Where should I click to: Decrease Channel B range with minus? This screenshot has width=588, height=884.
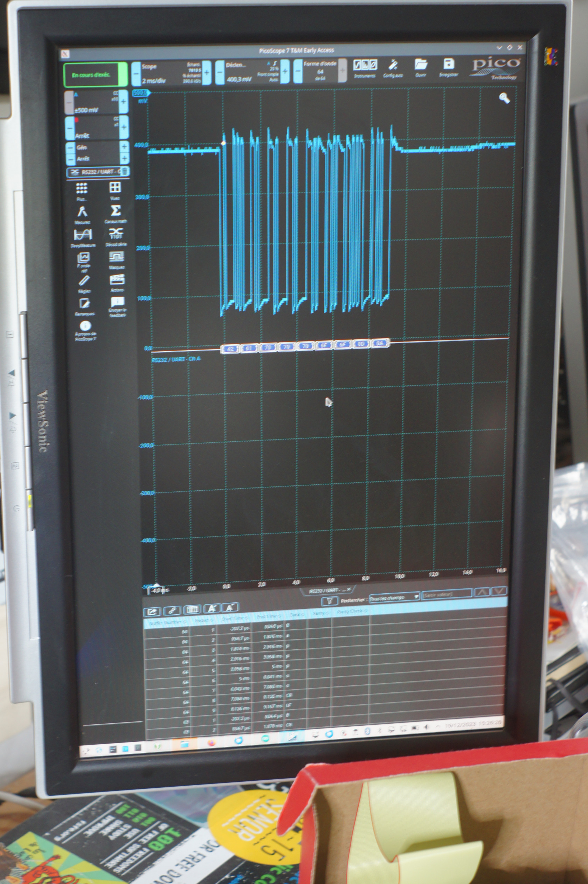69,128
